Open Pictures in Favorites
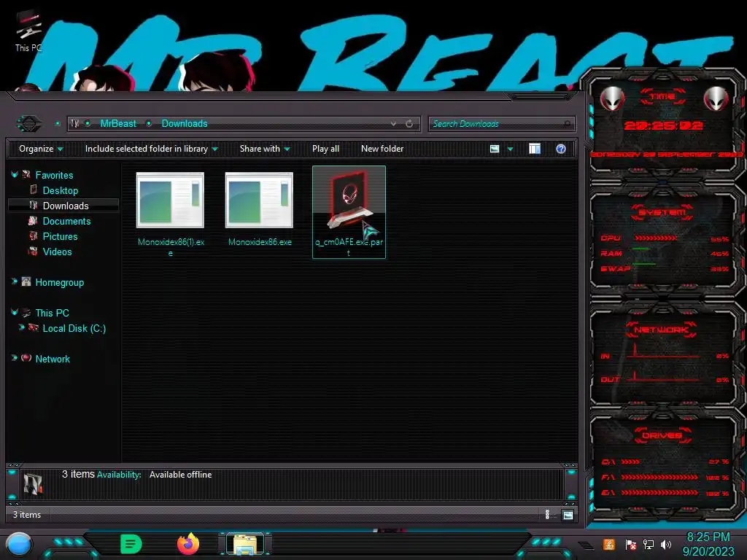The image size is (747, 560). 60,236
